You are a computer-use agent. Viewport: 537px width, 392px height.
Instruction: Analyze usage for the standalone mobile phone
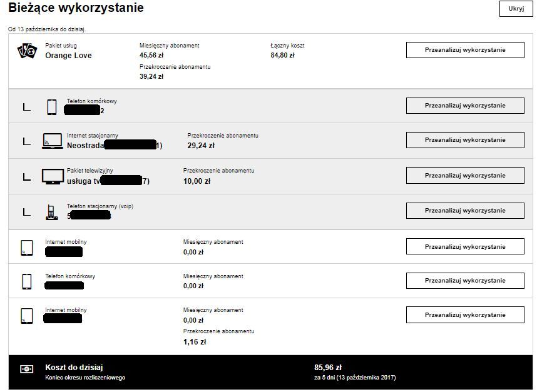tap(465, 281)
